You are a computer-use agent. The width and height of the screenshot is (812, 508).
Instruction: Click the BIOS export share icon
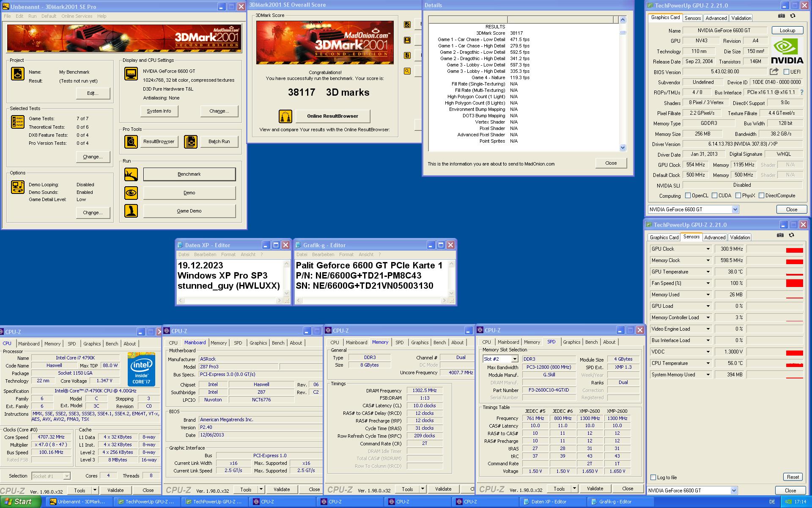click(774, 72)
